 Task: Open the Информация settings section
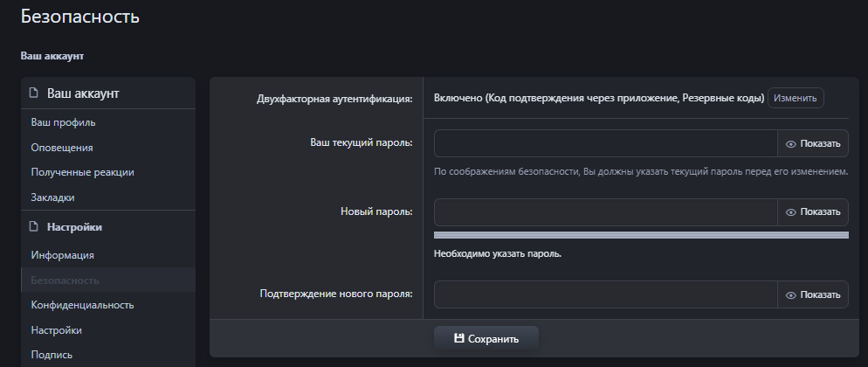click(x=62, y=255)
